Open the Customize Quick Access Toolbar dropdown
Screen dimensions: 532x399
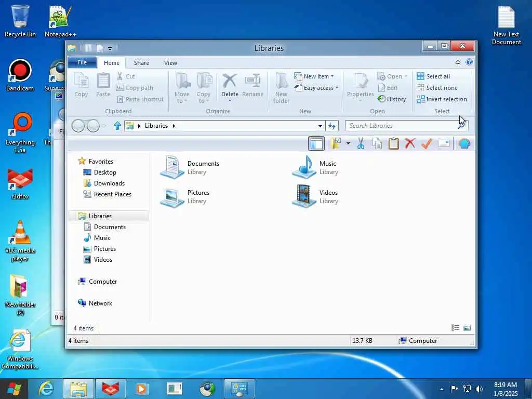[x=110, y=49]
